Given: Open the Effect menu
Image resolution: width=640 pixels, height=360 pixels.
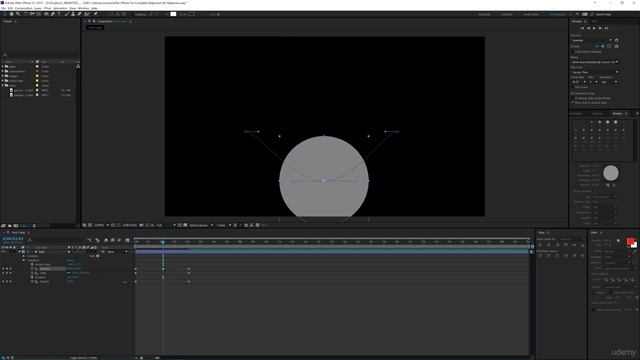Looking at the screenshot, I should tap(47, 8).
